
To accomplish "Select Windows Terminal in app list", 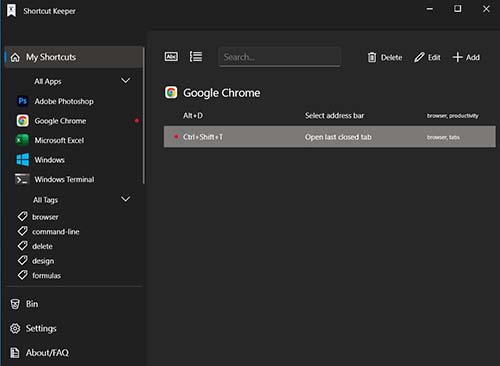I will (x=64, y=179).
